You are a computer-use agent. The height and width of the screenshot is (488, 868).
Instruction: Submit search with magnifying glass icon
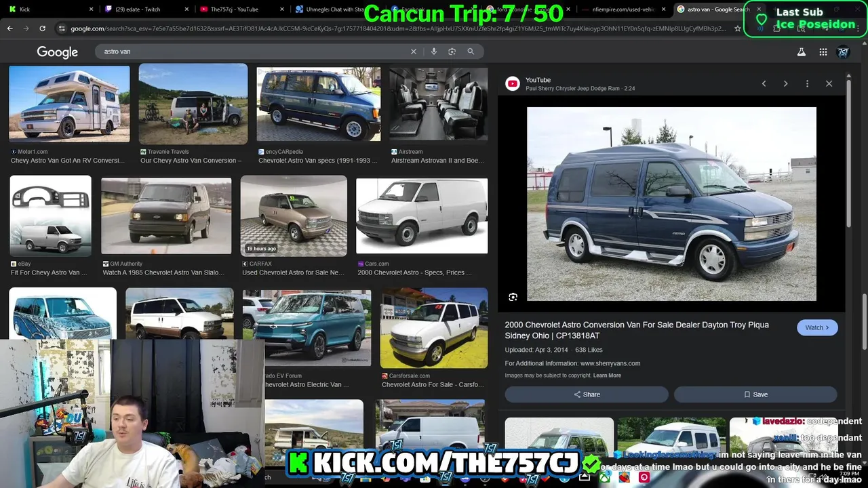pyautogui.click(x=471, y=52)
